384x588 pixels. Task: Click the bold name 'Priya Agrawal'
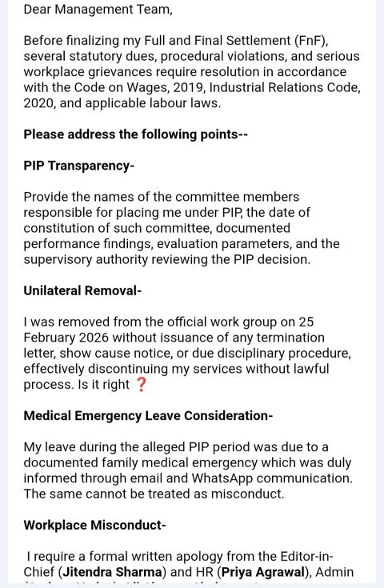pos(263,572)
